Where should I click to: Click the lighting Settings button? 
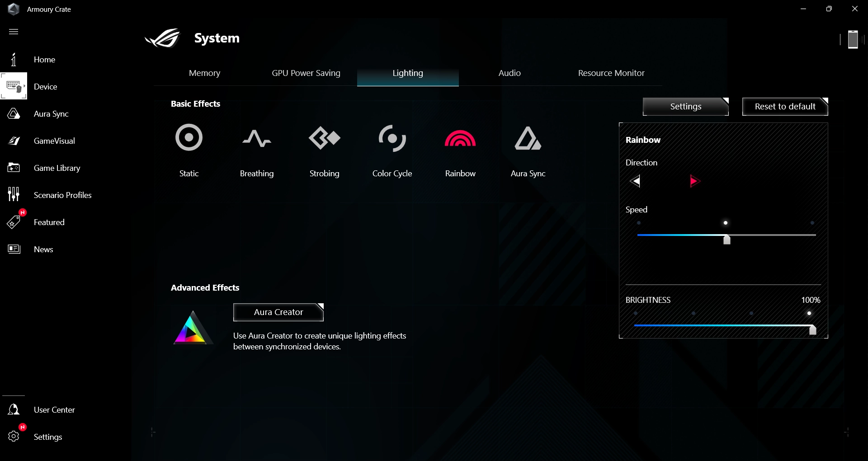(686, 107)
